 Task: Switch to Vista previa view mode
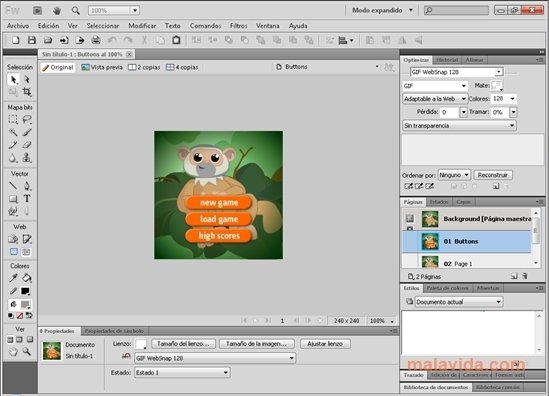pyautogui.click(x=102, y=67)
